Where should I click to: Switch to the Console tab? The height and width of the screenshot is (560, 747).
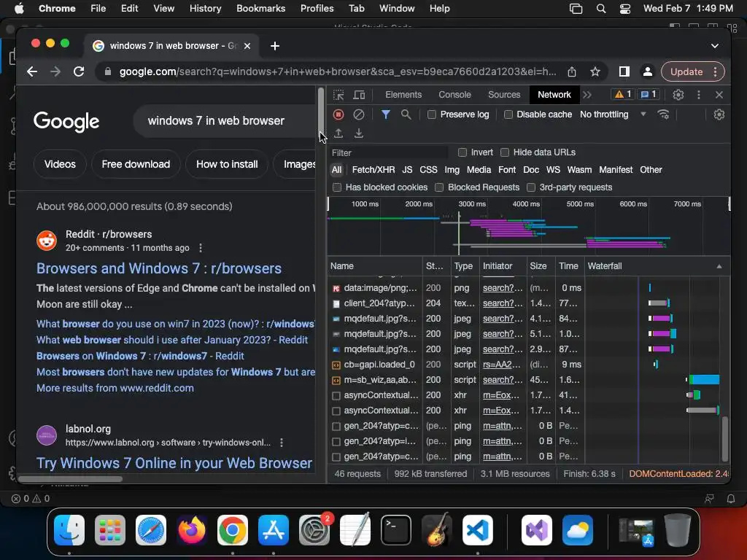click(454, 95)
